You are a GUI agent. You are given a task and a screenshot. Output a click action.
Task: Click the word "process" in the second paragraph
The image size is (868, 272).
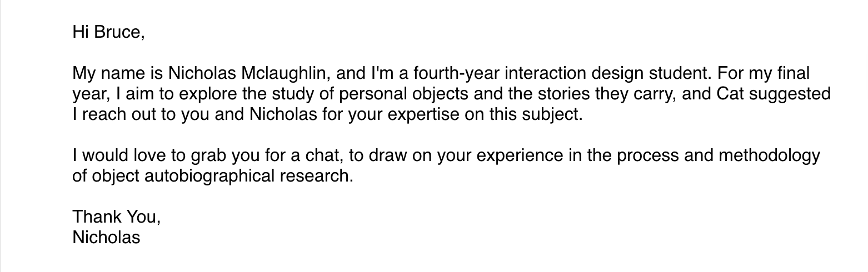point(648,155)
